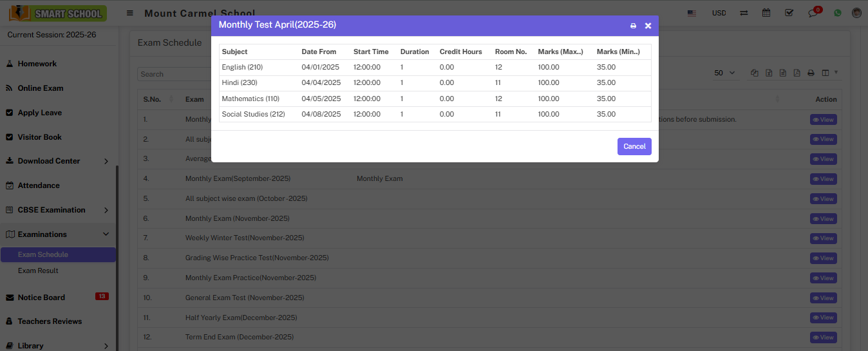868x351 pixels.
Task: Export the exam list to Excel
Action: (769, 73)
